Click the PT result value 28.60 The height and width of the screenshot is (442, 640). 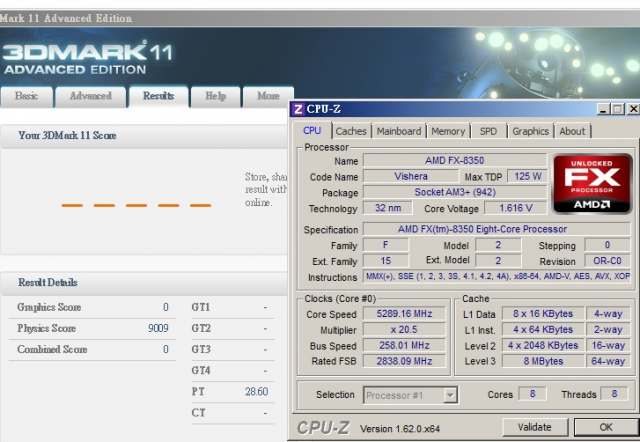tap(256, 392)
